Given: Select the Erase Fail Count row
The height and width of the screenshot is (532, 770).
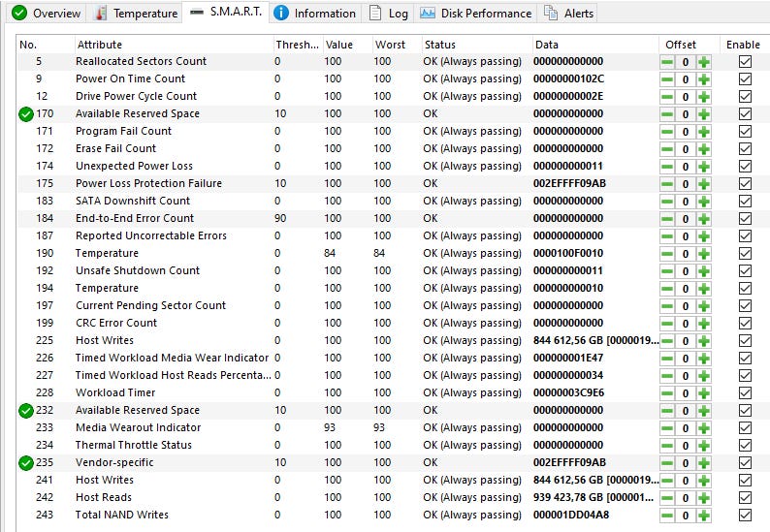Looking at the screenshot, I should point(393,148).
